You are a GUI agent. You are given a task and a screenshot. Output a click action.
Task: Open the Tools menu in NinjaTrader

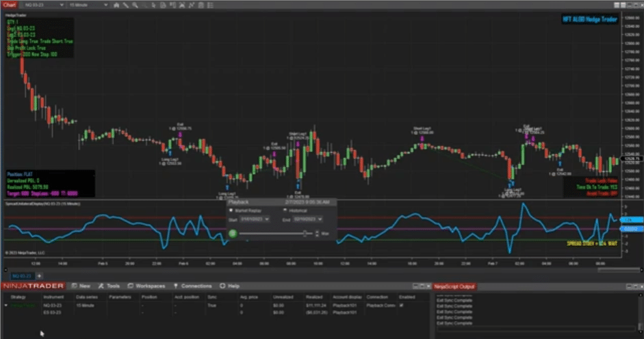point(110,286)
